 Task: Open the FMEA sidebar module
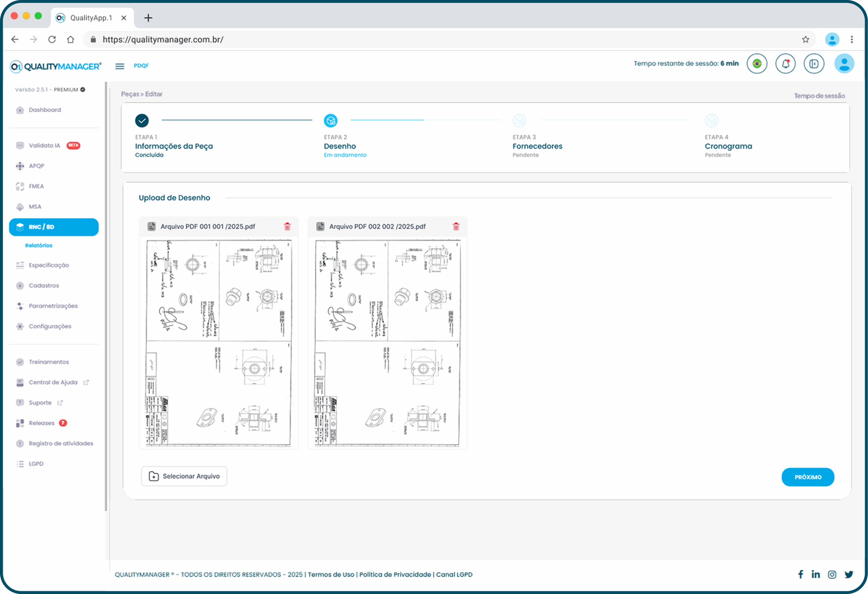(x=36, y=186)
